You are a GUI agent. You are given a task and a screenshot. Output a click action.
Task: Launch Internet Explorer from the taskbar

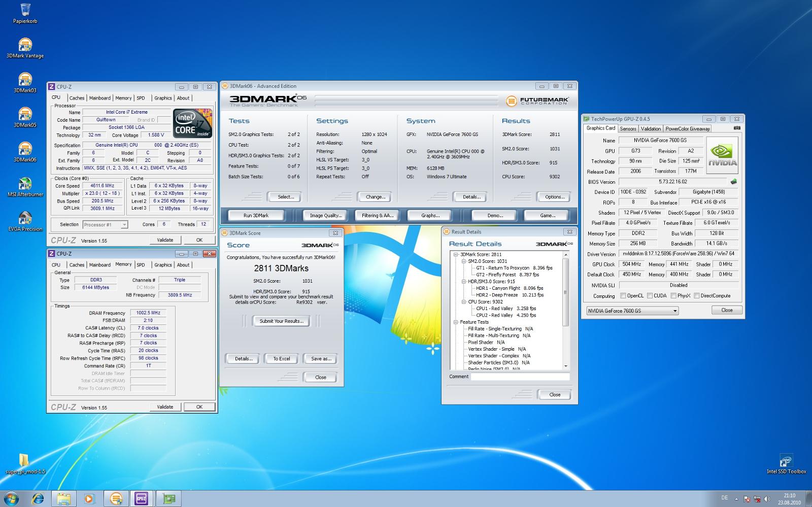tap(38, 499)
